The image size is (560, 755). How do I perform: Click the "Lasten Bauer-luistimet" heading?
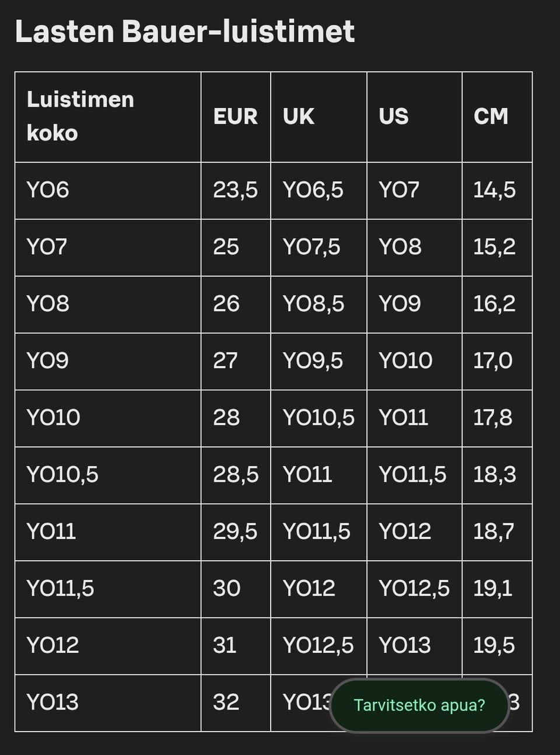pos(184,32)
